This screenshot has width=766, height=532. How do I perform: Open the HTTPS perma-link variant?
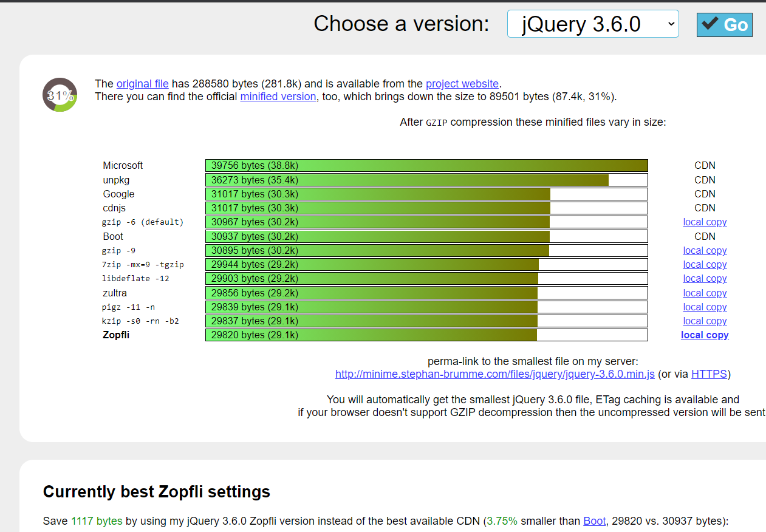[x=709, y=374]
